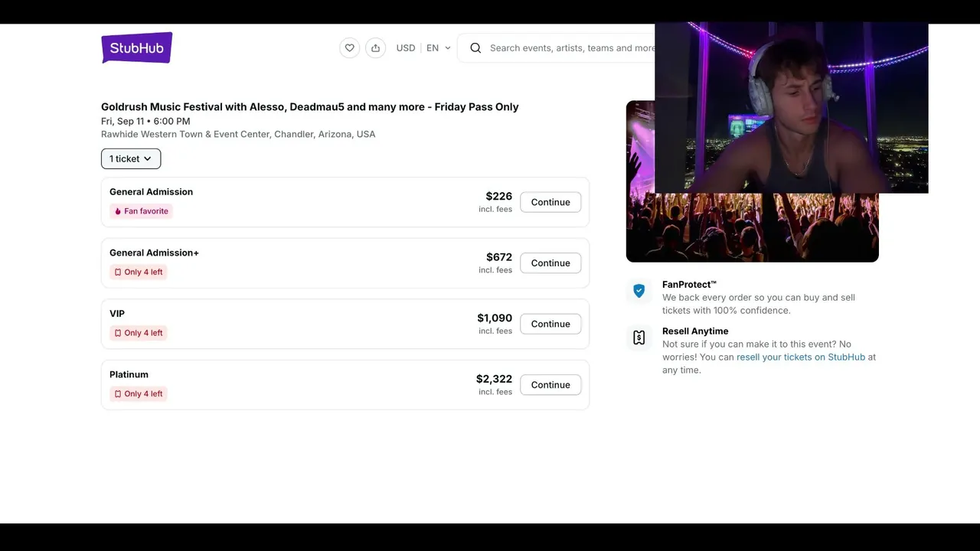Image resolution: width=980 pixels, height=551 pixels.
Task: Select the General Admission tier name
Action: pos(151,191)
